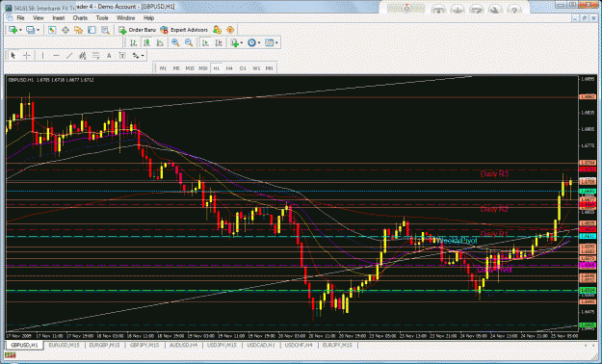Draw a trendline with the line tool

[69, 56]
